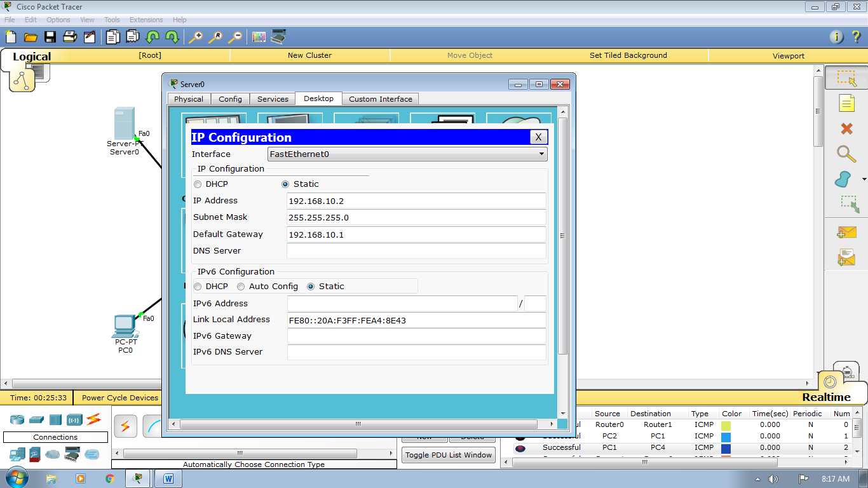Pick the Resize Shape tool

pyautogui.click(x=849, y=205)
